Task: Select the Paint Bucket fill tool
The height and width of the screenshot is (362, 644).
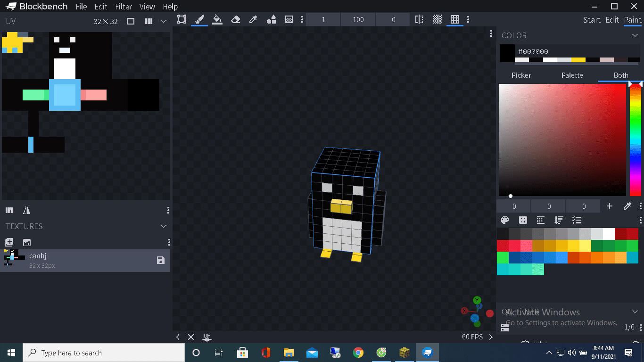Action: click(x=217, y=19)
